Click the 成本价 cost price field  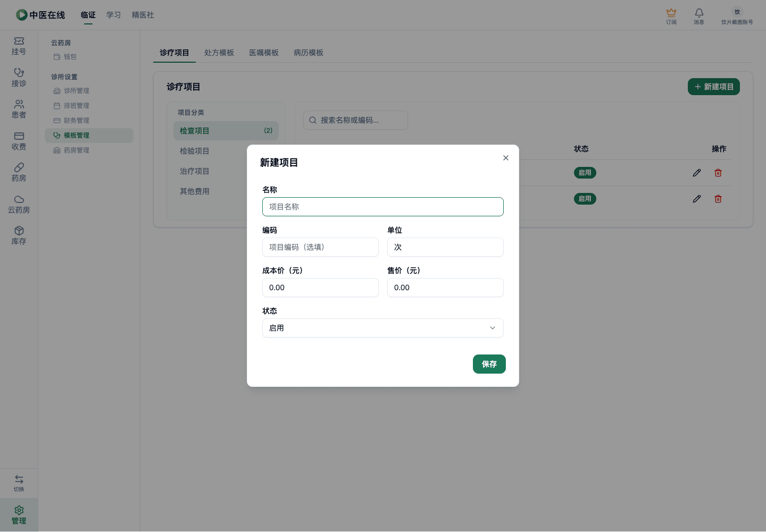320,288
